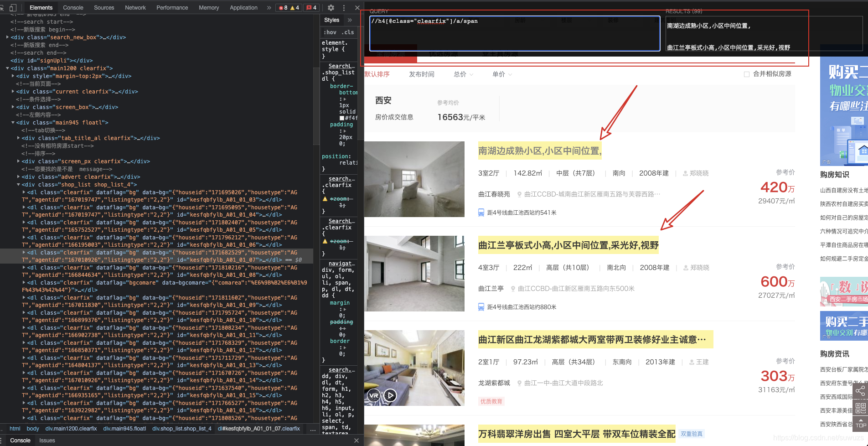Click the XPath query input field
Image resolution: width=868 pixels, height=446 pixels.
tap(515, 34)
